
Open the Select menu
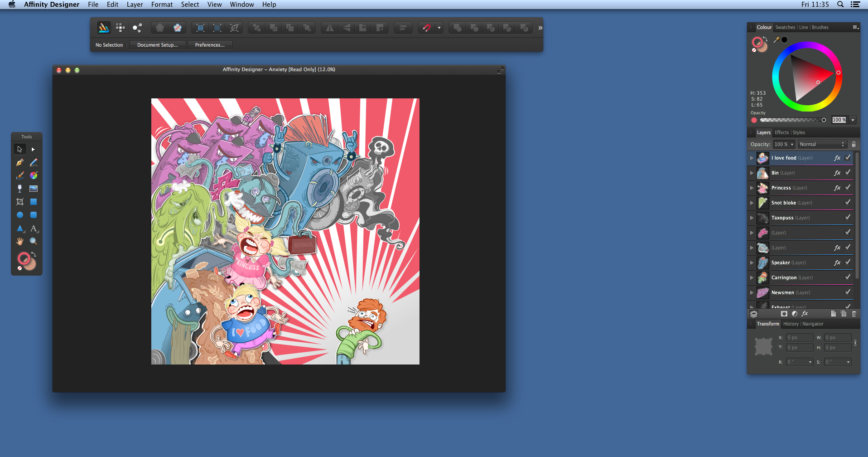click(x=190, y=5)
